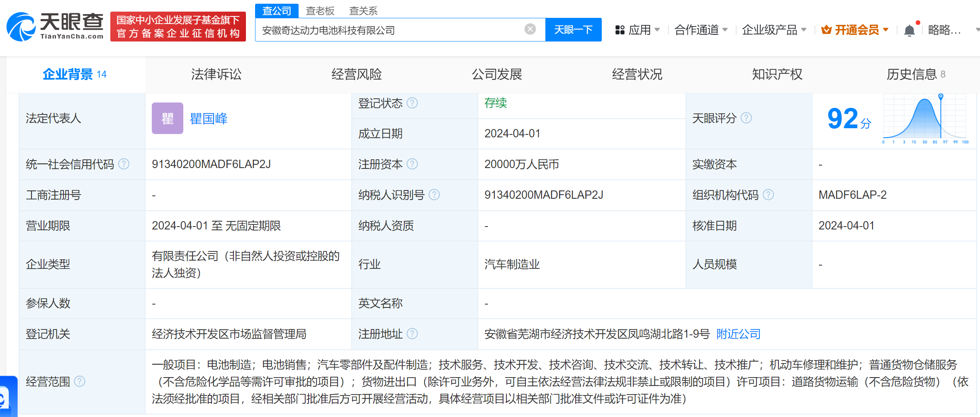
Task: Expand the 合作通道 dropdown
Action: [701, 30]
